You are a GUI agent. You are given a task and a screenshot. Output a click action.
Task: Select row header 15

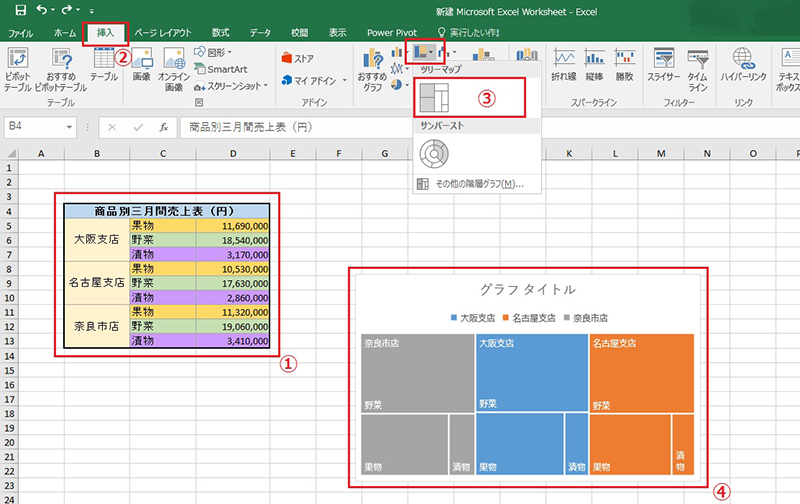9,370
